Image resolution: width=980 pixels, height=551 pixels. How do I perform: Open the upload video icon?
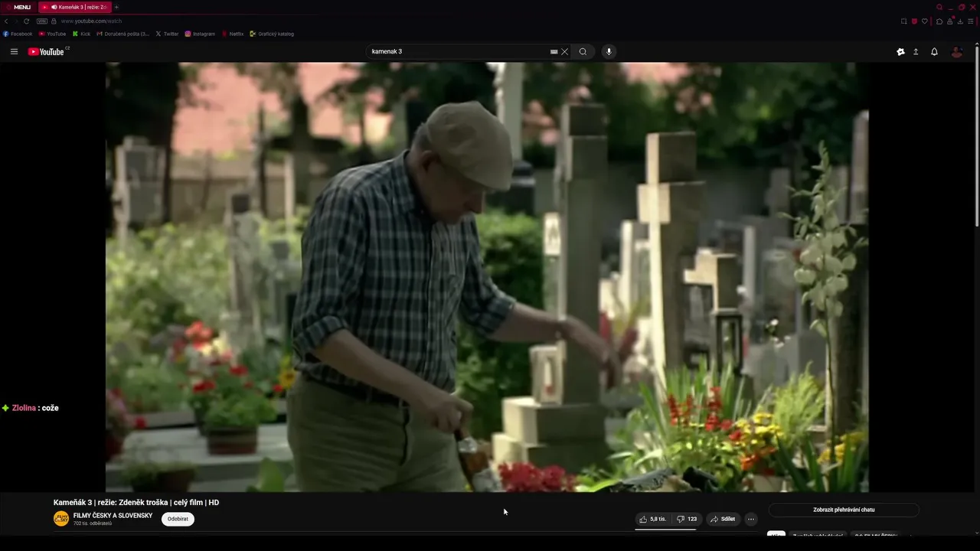[916, 51]
